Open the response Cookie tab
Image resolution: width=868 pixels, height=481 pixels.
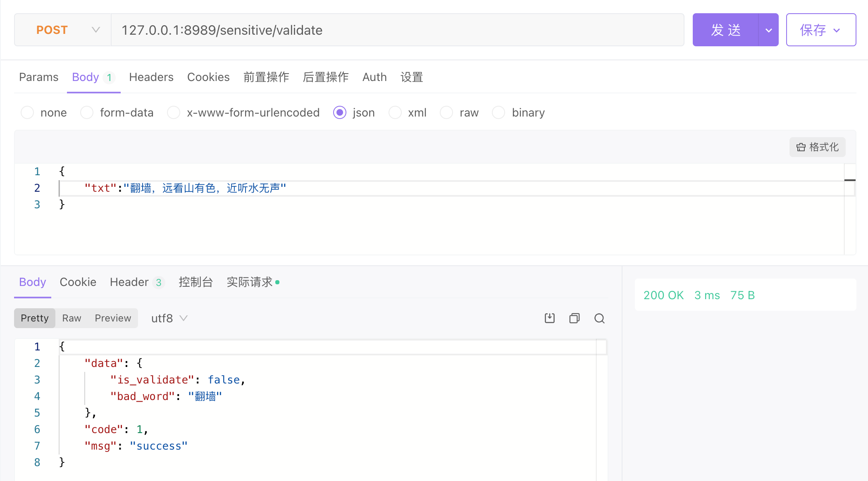click(78, 282)
